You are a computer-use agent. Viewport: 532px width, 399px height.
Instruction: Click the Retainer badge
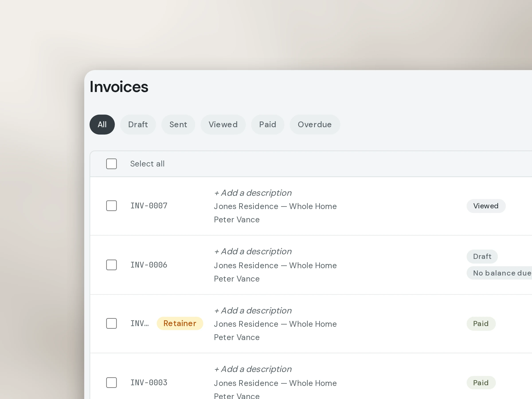click(x=180, y=323)
